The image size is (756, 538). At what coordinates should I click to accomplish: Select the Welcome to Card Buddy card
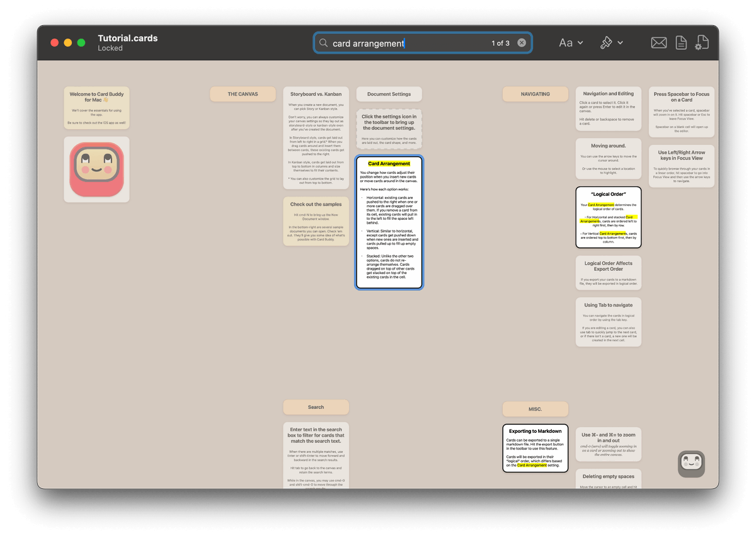96,108
